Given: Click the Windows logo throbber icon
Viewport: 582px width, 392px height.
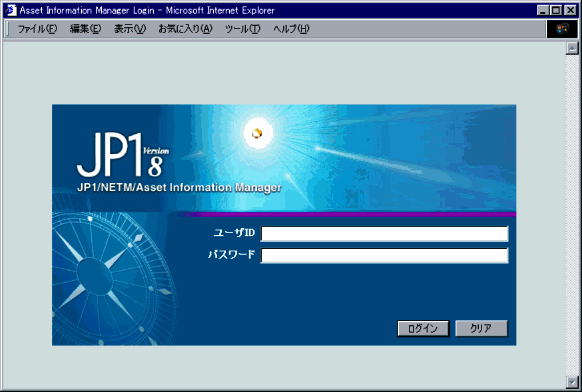Looking at the screenshot, I should 562,29.
